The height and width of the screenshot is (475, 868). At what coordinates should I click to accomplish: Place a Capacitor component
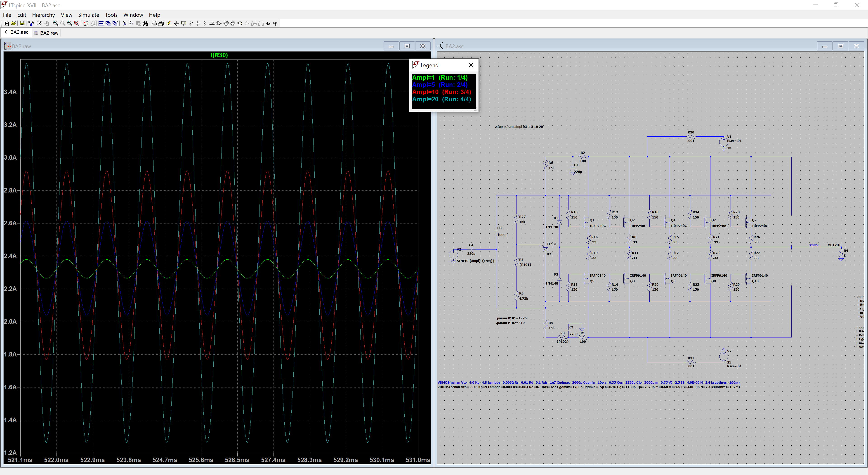coord(198,23)
